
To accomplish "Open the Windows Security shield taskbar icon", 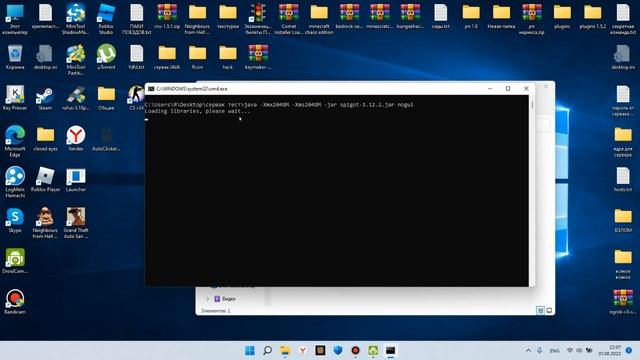I will (x=338, y=350).
